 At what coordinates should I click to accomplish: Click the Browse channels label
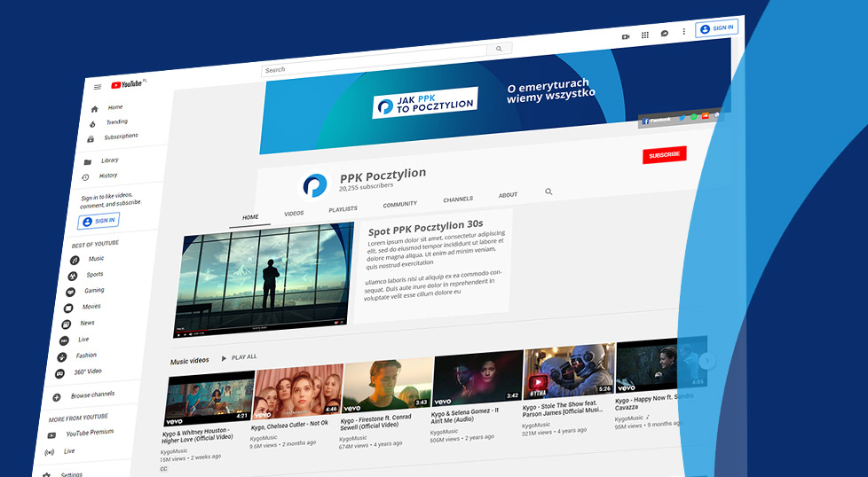92,395
